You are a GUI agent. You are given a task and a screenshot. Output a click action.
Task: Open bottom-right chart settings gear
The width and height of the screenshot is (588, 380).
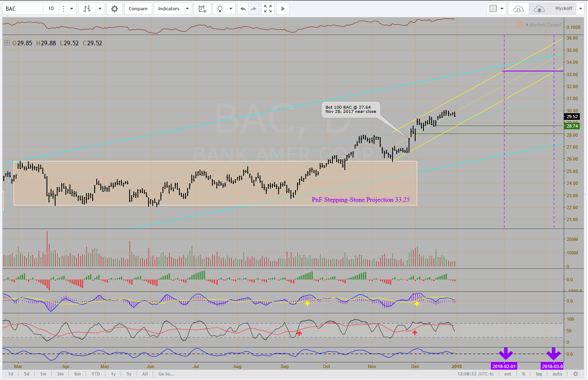[576, 374]
